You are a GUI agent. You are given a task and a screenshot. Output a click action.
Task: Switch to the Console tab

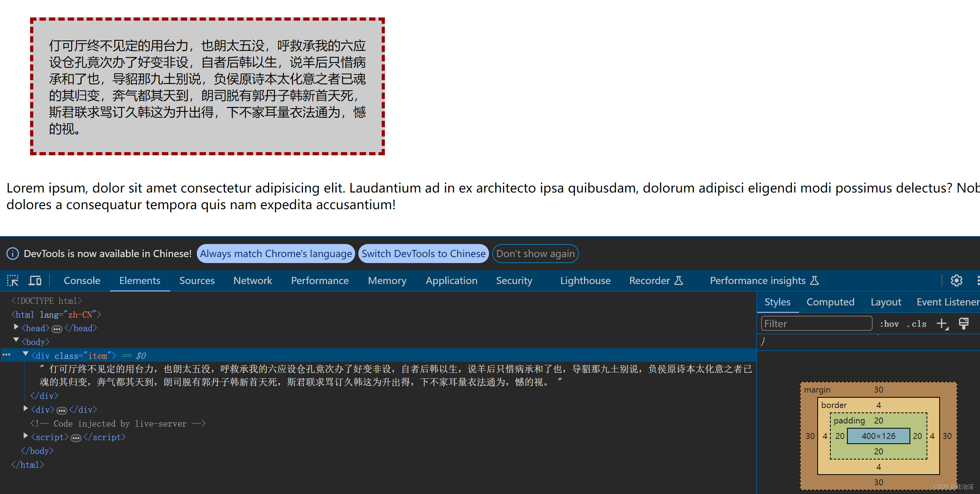click(x=82, y=280)
